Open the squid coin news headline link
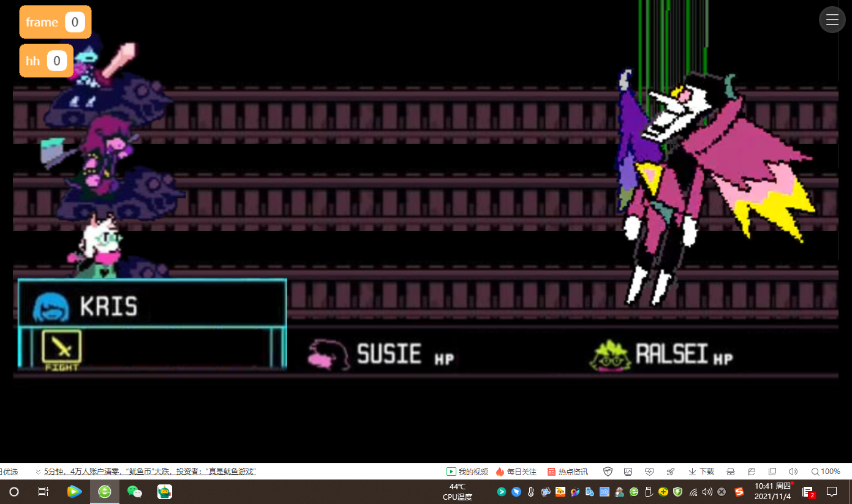 [x=150, y=472]
